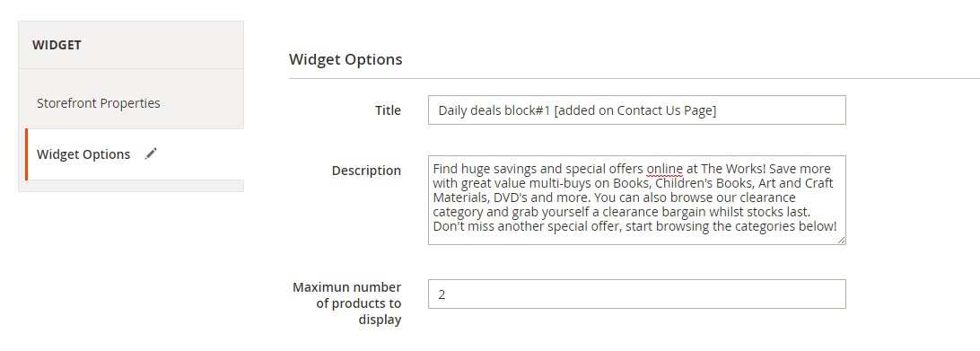Focus the Title input field
Viewport: 980px width, 351px height.
tap(637, 110)
